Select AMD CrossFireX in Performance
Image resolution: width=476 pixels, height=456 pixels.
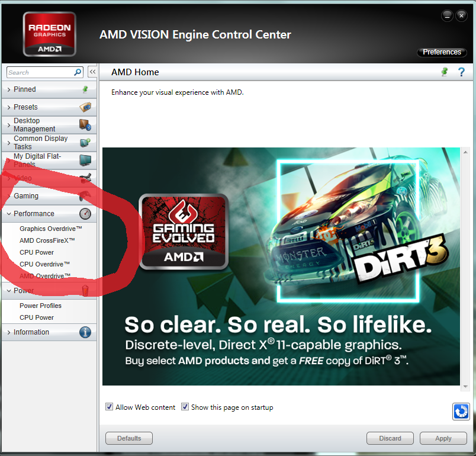[x=47, y=240]
